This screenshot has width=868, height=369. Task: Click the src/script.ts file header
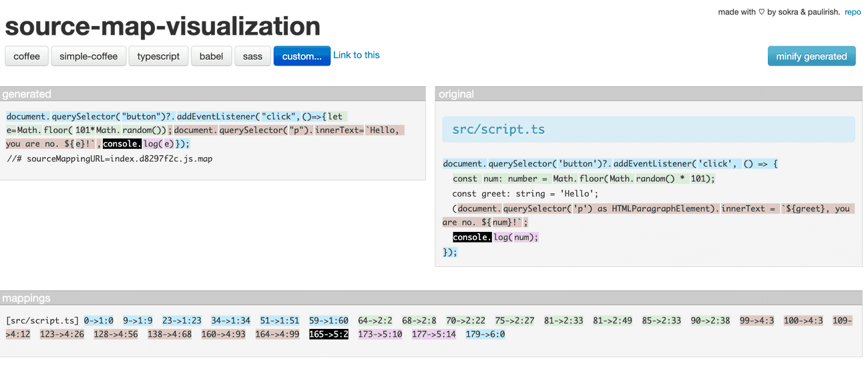(498, 130)
